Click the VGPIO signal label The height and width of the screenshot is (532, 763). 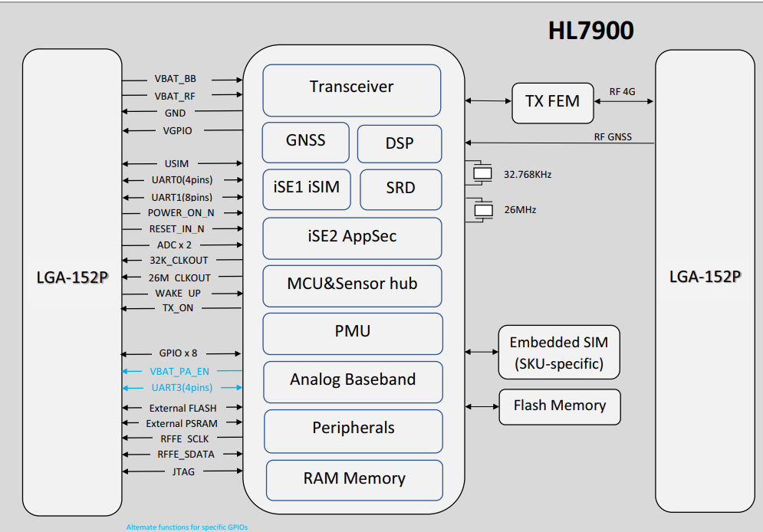click(x=177, y=131)
